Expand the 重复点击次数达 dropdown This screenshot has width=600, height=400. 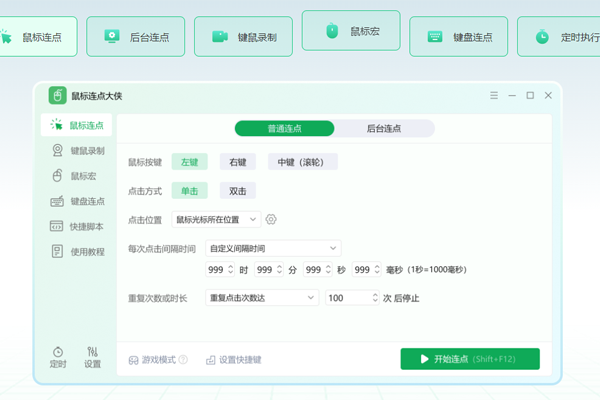pyautogui.click(x=262, y=298)
